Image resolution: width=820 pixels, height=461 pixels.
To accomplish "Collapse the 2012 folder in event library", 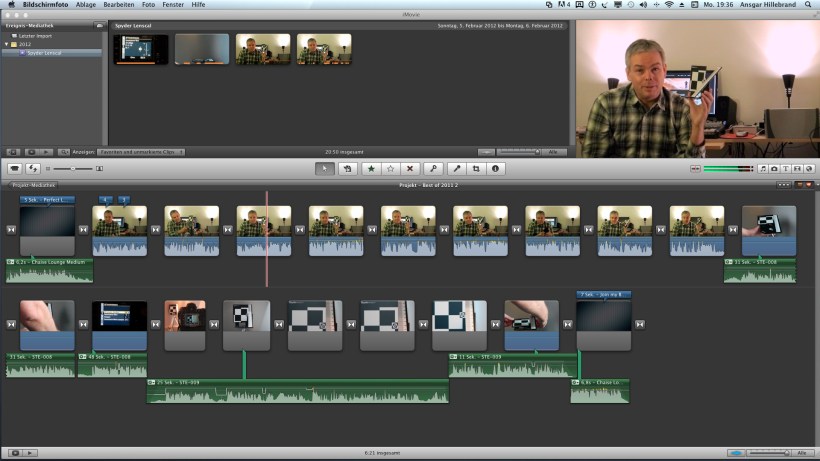I will click(7, 44).
